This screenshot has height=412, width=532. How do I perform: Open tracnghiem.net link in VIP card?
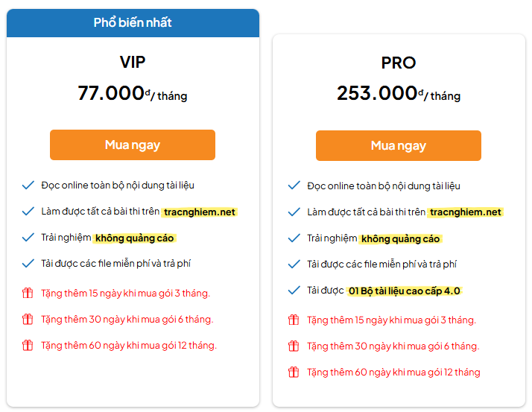point(200,212)
